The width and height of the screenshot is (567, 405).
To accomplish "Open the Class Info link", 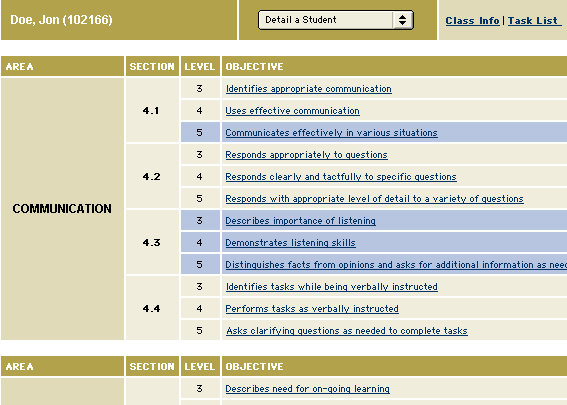I will [472, 21].
